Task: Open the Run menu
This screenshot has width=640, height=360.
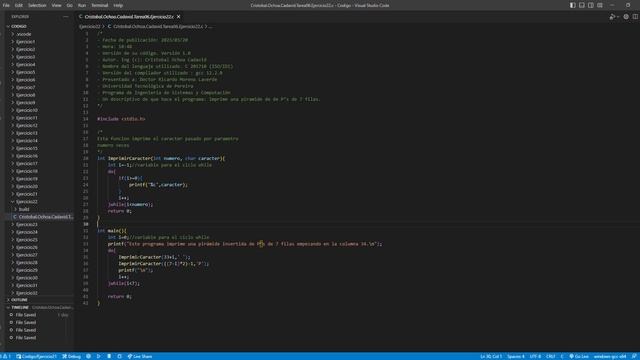Action: 82,5
